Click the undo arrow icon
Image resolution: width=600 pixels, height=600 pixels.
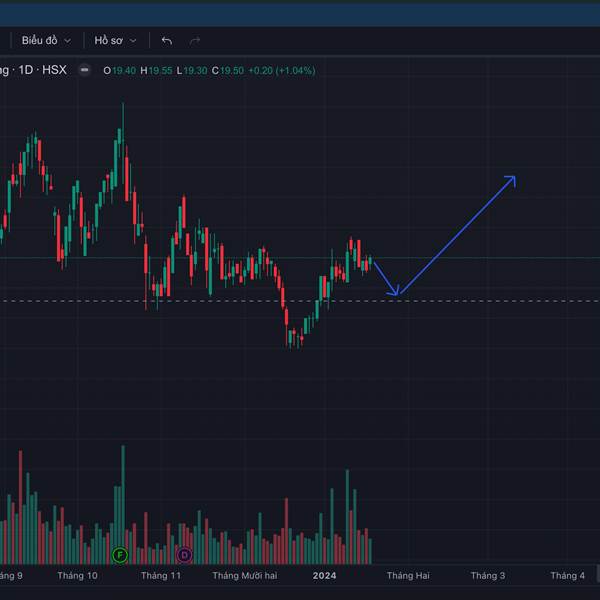click(x=166, y=41)
